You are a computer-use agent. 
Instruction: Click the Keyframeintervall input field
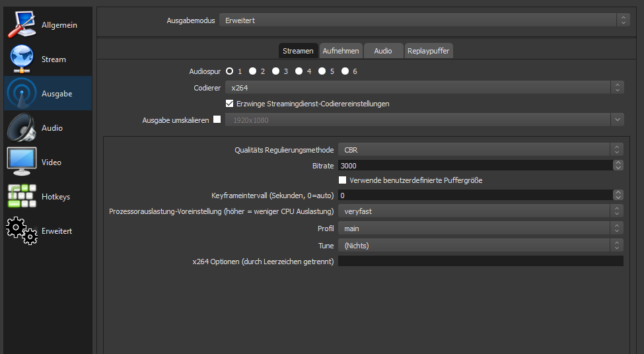pos(474,195)
